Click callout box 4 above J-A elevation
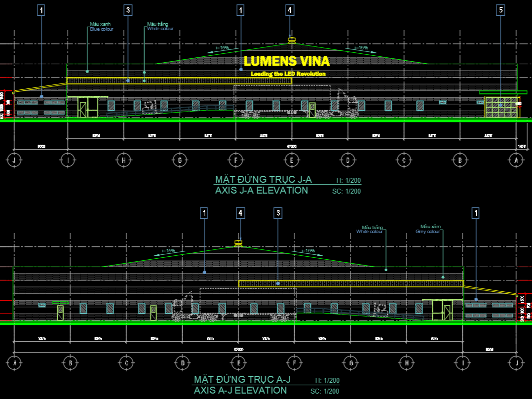 (289, 10)
